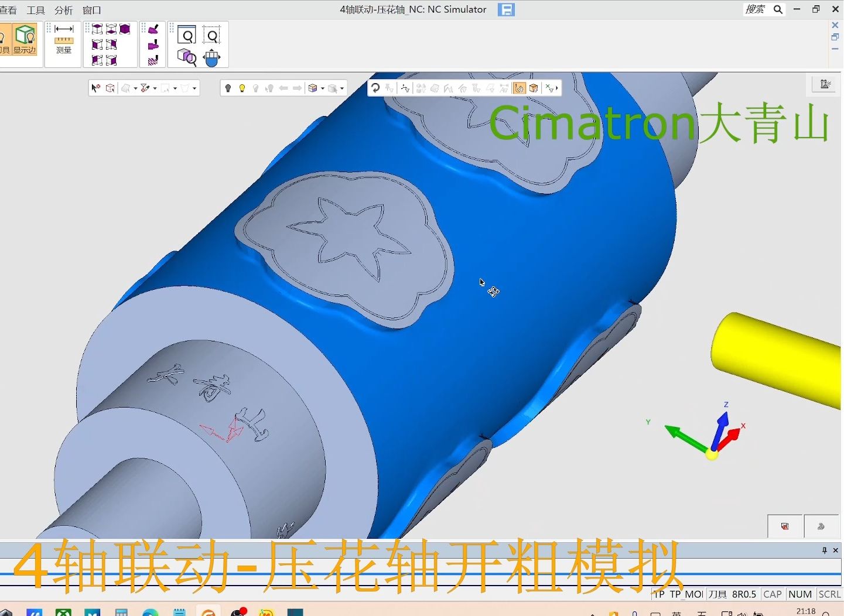
Task: Expand the layered cube render mode dropdown
Action: [323, 88]
